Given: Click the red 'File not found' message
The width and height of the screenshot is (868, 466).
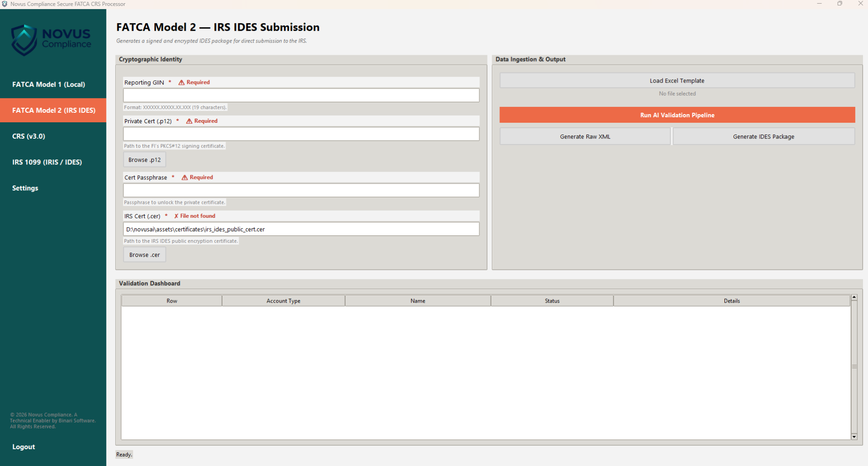Looking at the screenshot, I should 198,216.
